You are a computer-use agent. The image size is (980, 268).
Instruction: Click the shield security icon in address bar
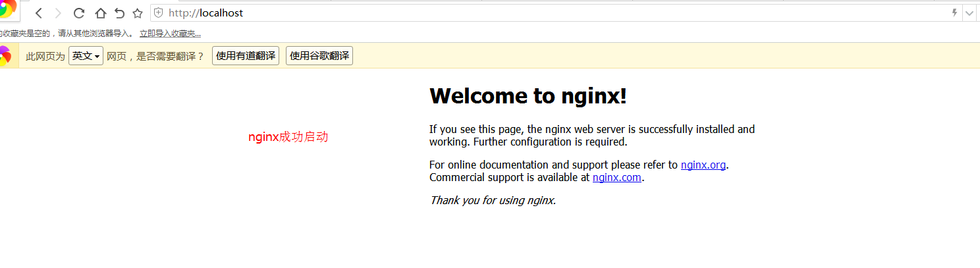point(158,13)
